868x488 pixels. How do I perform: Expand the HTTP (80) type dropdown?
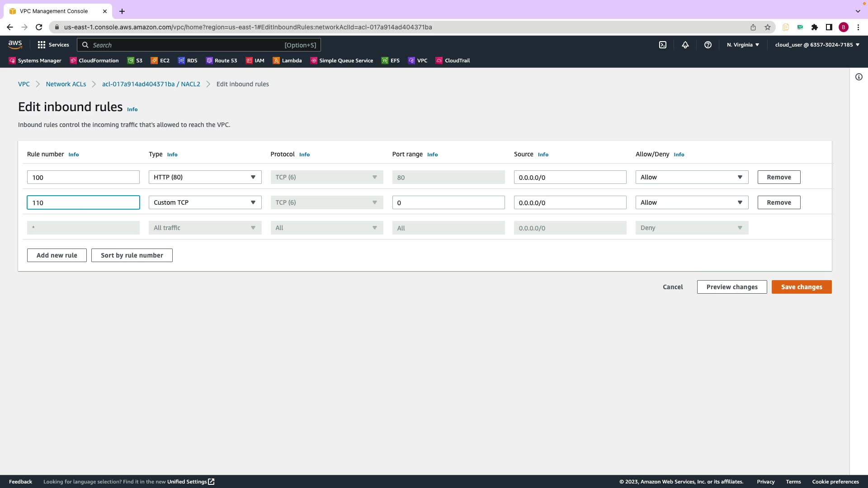(x=205, y=177)
